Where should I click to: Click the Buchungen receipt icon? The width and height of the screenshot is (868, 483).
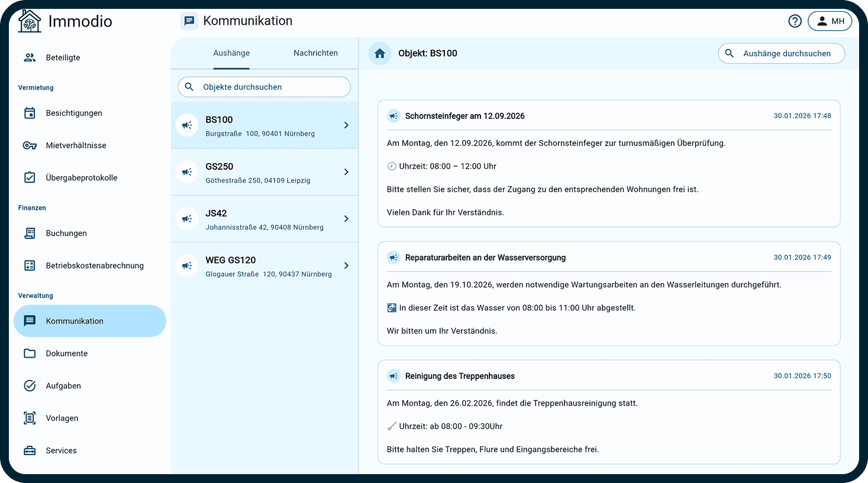[x=30, y=233]
